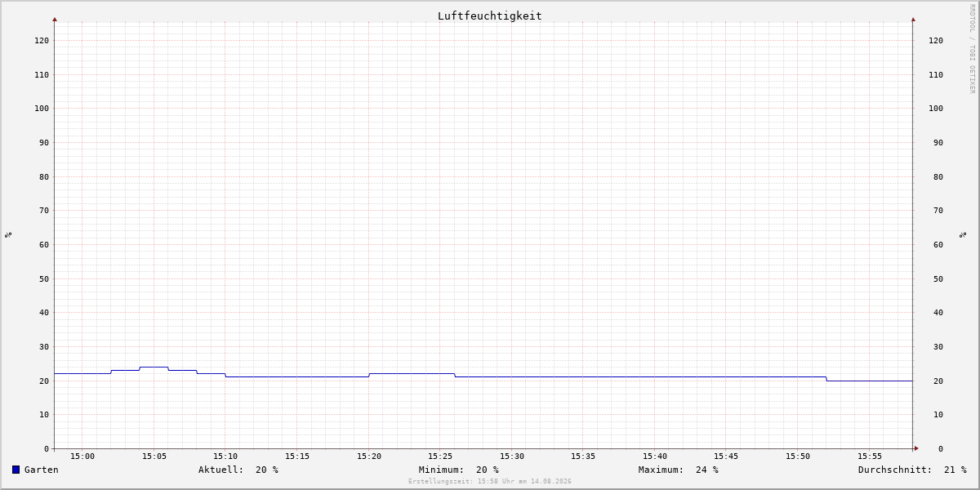The image size is (980, 490).
Task: Click the 100 label on the left axis
Action: point(42,109)
